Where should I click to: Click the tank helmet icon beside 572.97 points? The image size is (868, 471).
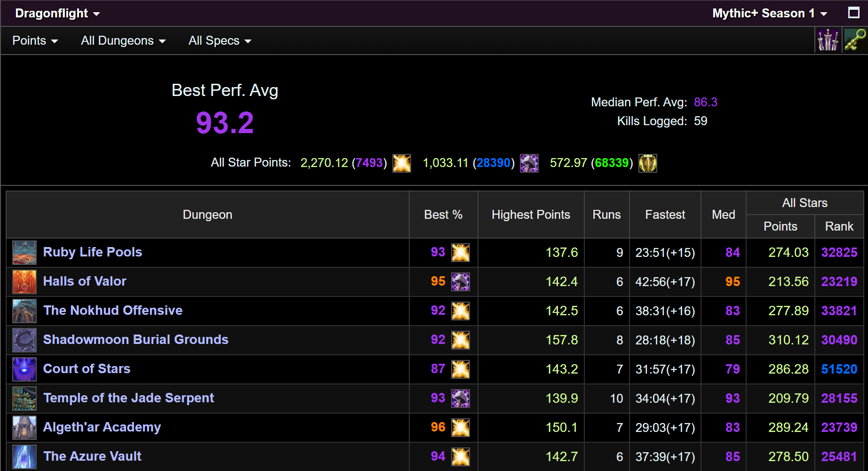coord(648,163)
